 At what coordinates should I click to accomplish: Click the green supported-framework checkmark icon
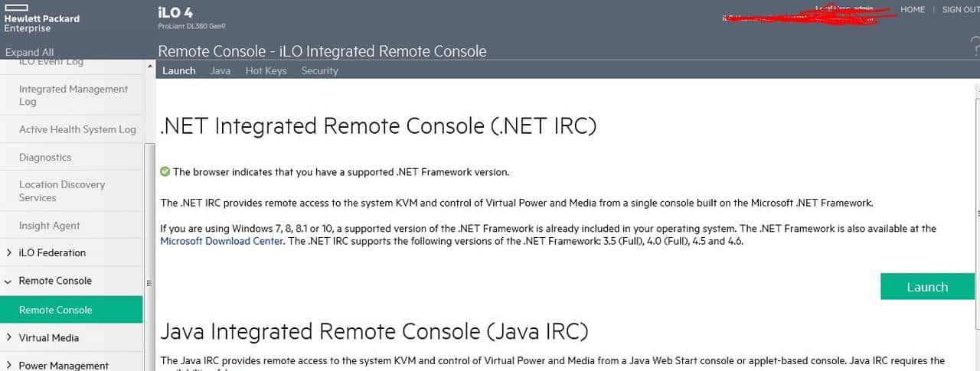tap(165, 171)
